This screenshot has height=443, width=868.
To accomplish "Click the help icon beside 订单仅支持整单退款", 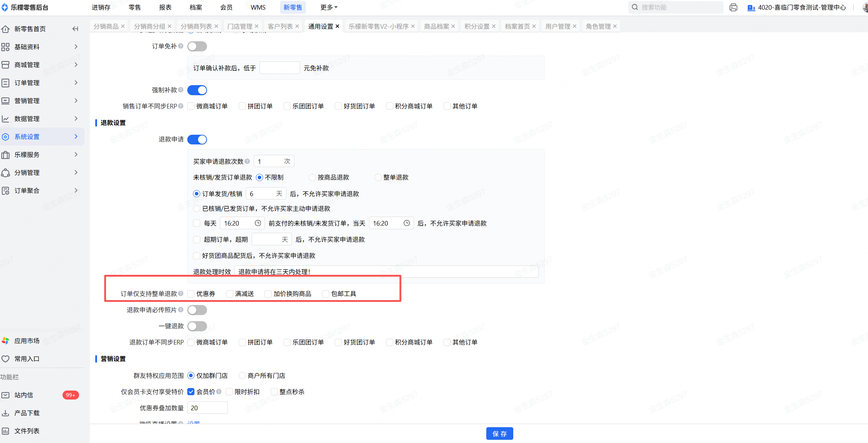I will click(x=181, y=294).
